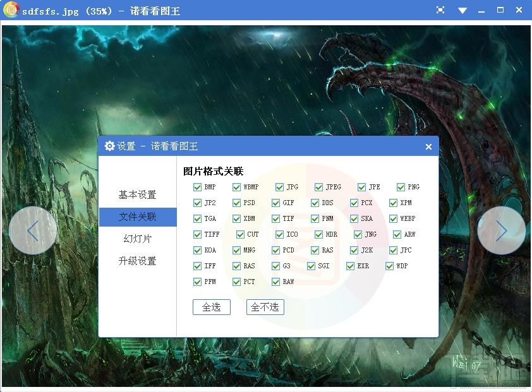The width and height of the screenshot is (532, 392).
Task: Uncheck the PCT format checkbox
Action: (236, 282)
